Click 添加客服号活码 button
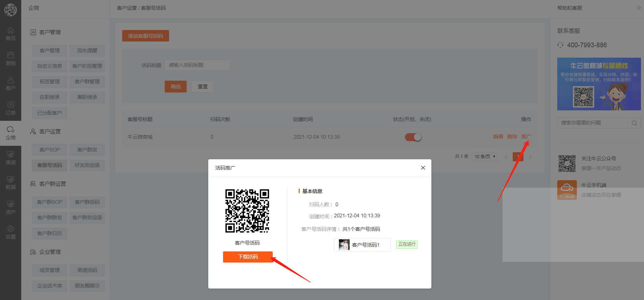Screen dimensions: 644x300 click(145, 36)
